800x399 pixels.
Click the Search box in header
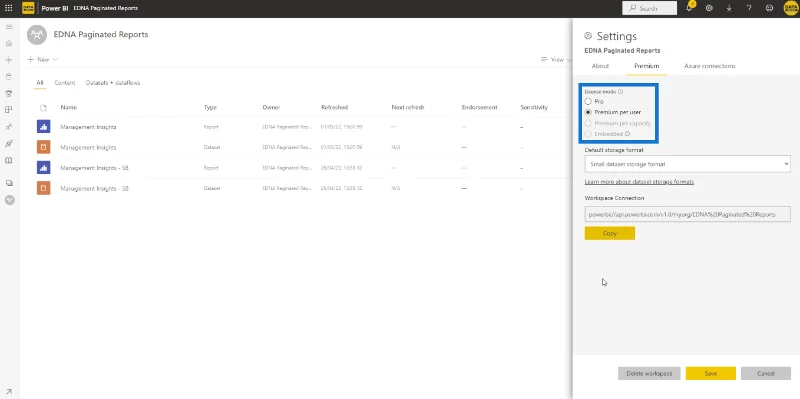tap(649, 8)
